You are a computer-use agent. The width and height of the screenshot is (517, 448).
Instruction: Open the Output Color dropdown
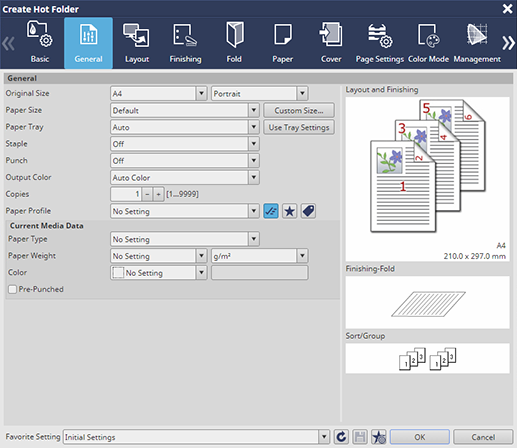tap(185, 177)
